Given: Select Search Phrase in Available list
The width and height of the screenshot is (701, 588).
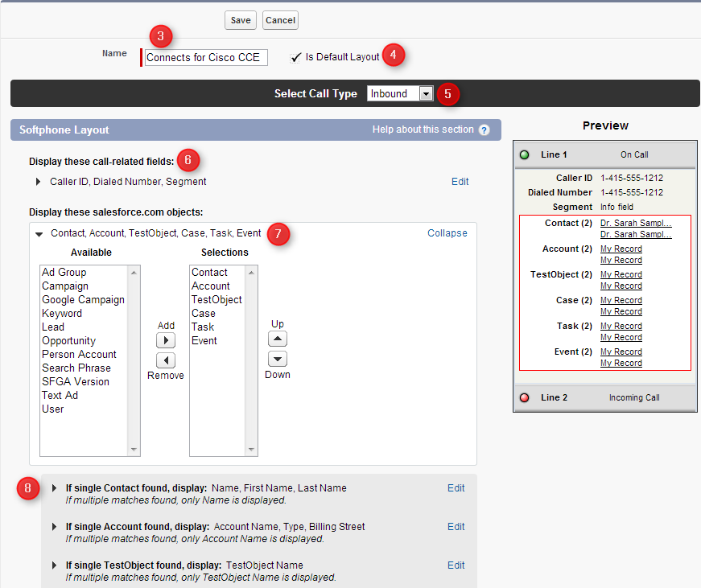Looking at the screenshot, I should tap(76, 368).
